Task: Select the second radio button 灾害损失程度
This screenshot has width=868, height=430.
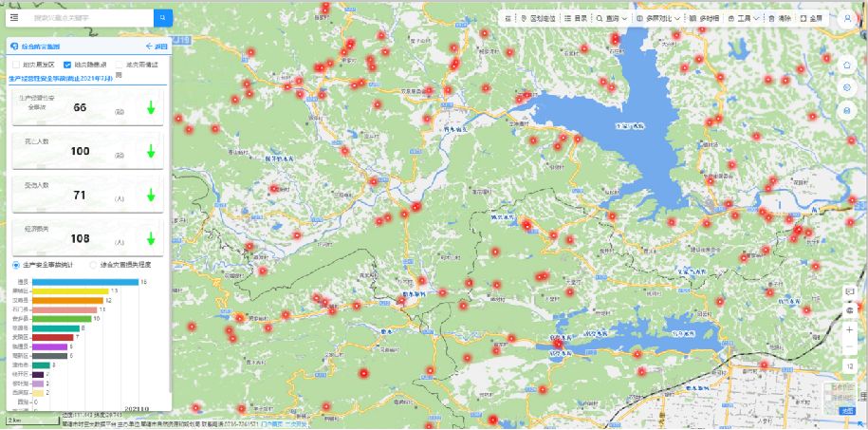Action: (94, 265)
